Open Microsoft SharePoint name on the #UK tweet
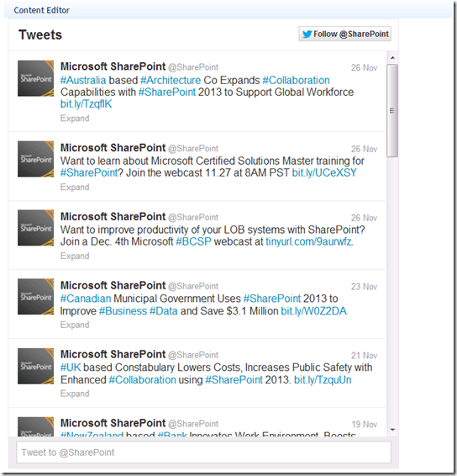457x476 pixels. click(113, 354)
